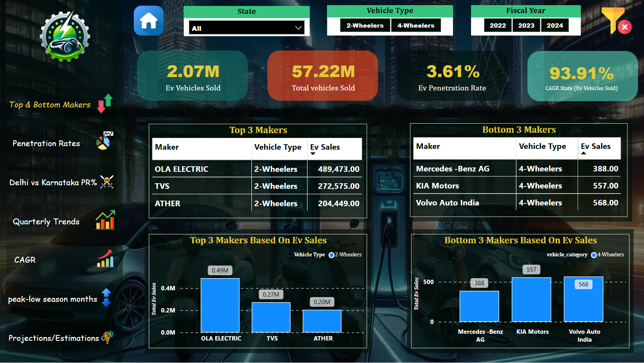Open Top & Bottom Makers arrows icon
The width and height of the screenshot is (644, 363).
105,103
